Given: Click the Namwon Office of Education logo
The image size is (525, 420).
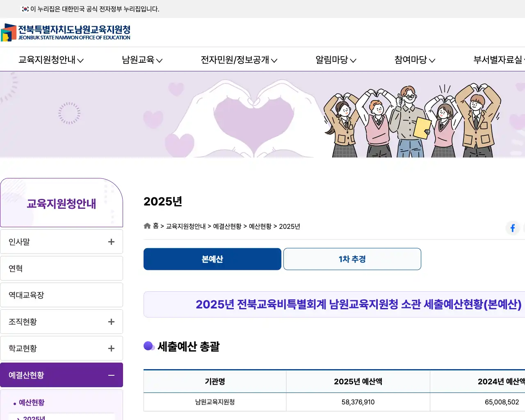Looking at the screenshot, I should point(66,32).
